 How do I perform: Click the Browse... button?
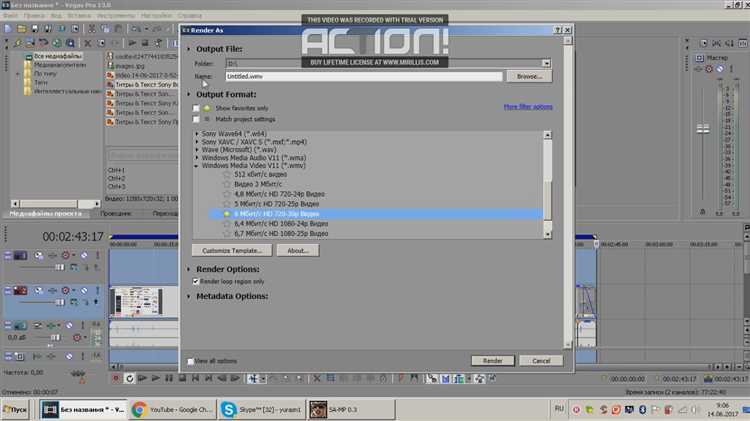click(x=529, y=77)
